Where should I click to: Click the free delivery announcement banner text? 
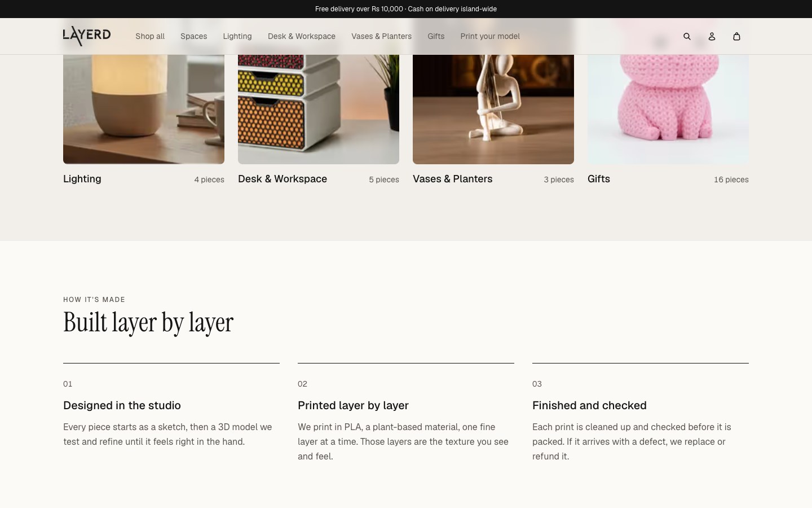point(406,9)
